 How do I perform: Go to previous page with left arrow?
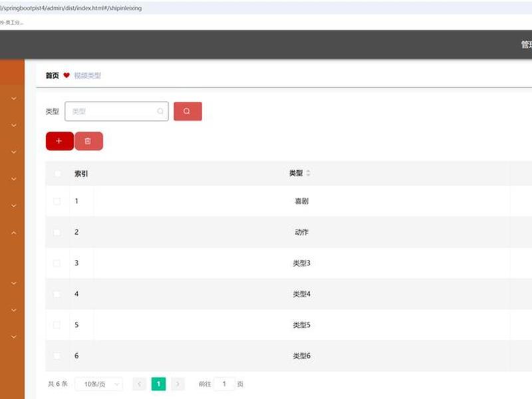pyautogui.click(x=139, y=384)
